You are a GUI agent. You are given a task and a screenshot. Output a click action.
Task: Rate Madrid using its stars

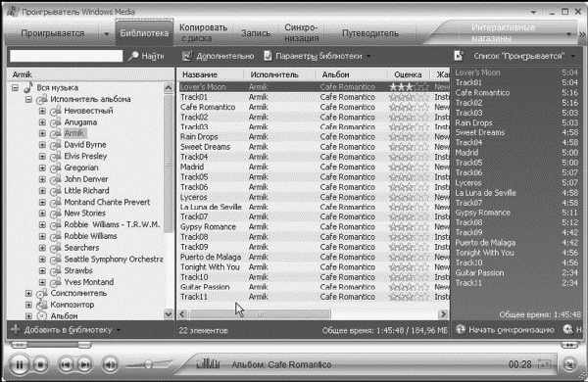tap(409, 167)
